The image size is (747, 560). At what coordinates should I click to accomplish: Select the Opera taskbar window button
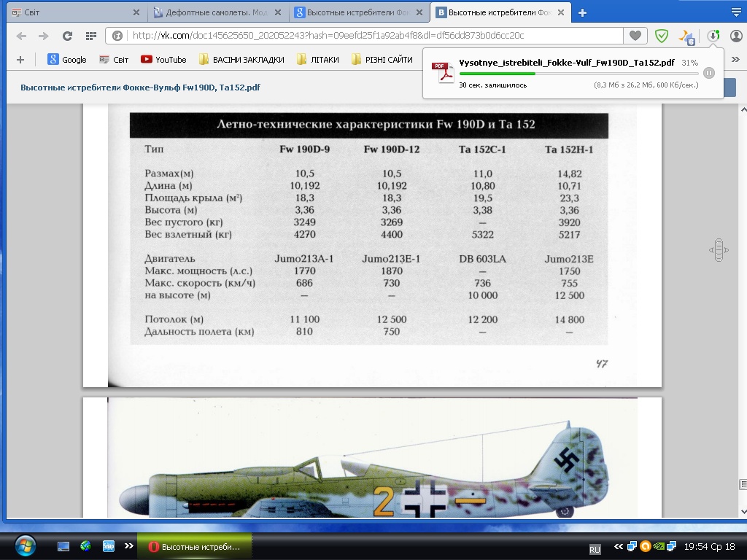(194, 547)
